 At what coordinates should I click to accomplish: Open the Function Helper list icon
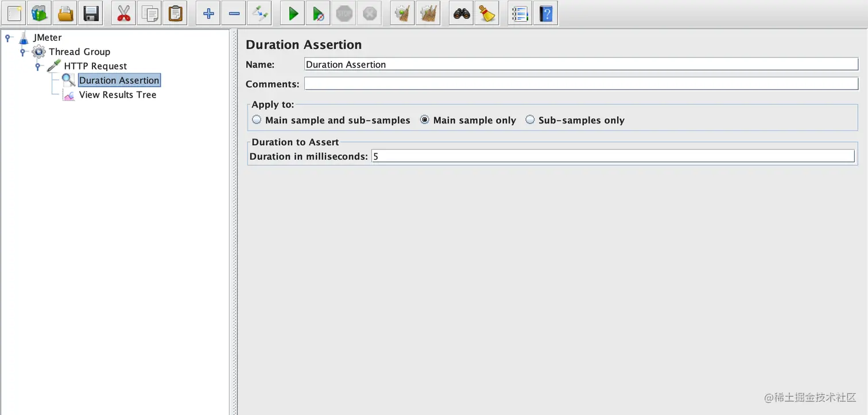coord(520,13)
